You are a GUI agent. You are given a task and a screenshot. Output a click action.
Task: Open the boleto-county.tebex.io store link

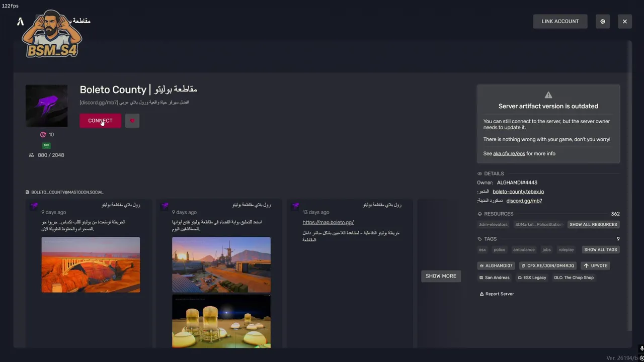click(x=518, y=192)
